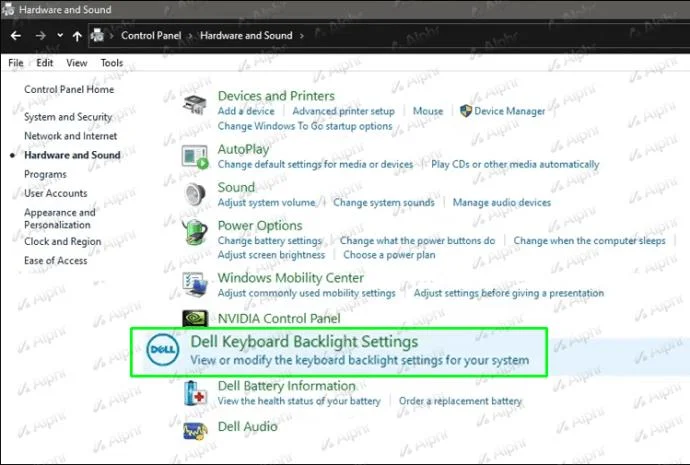Click View or modify the keyboard backlight settings

(360, 360)
